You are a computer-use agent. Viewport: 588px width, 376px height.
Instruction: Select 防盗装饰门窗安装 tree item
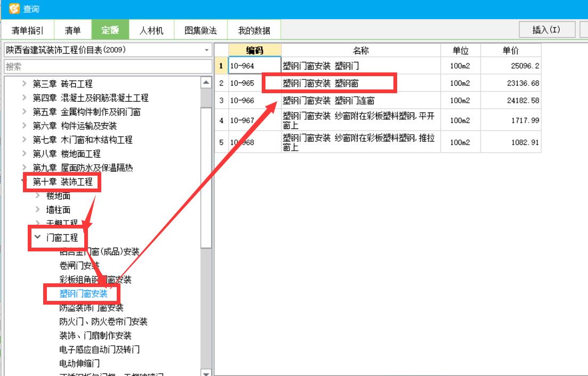(91, 308)
